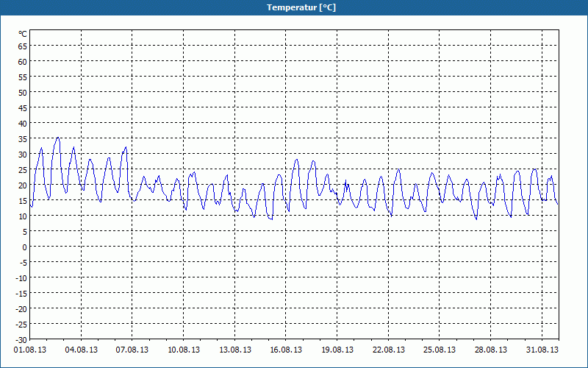The image size is (588, 368).
Task: Click the 28.08.13 date label
Action: 491,350
